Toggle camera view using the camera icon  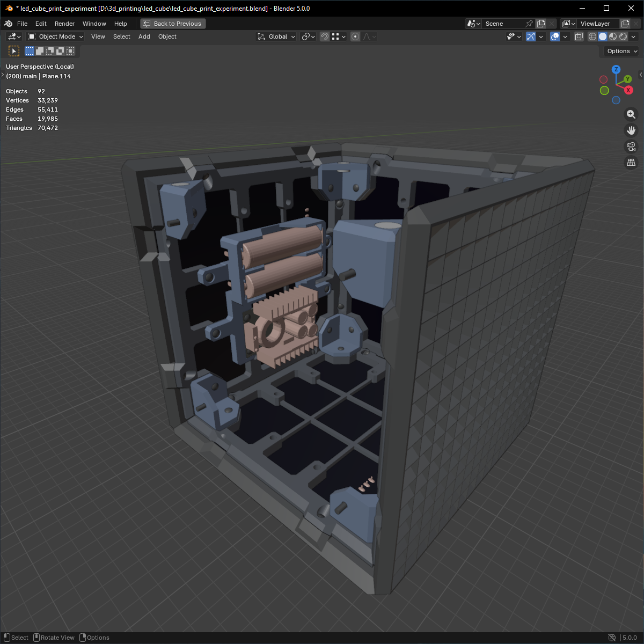631,146
